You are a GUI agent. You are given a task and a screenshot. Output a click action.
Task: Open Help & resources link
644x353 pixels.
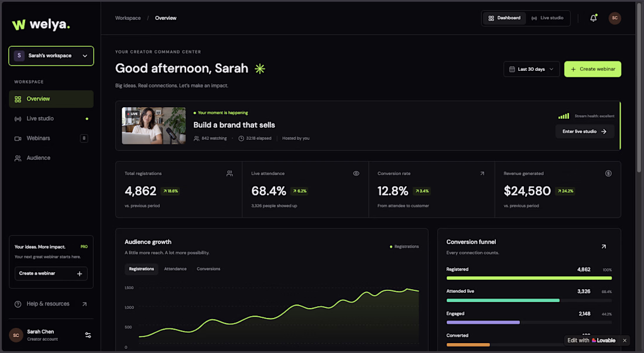[x=51, y=304]
